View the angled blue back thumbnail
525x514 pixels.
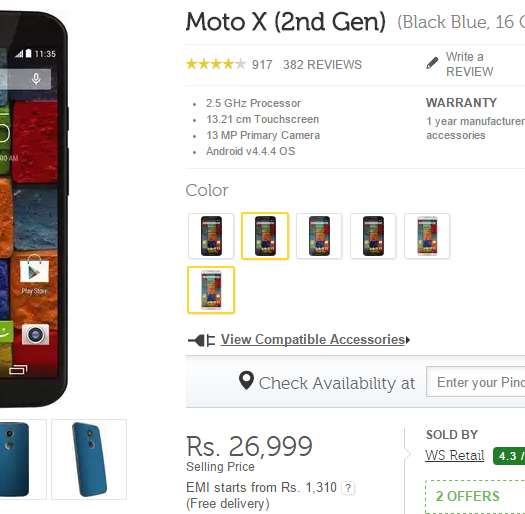[89, 459]
